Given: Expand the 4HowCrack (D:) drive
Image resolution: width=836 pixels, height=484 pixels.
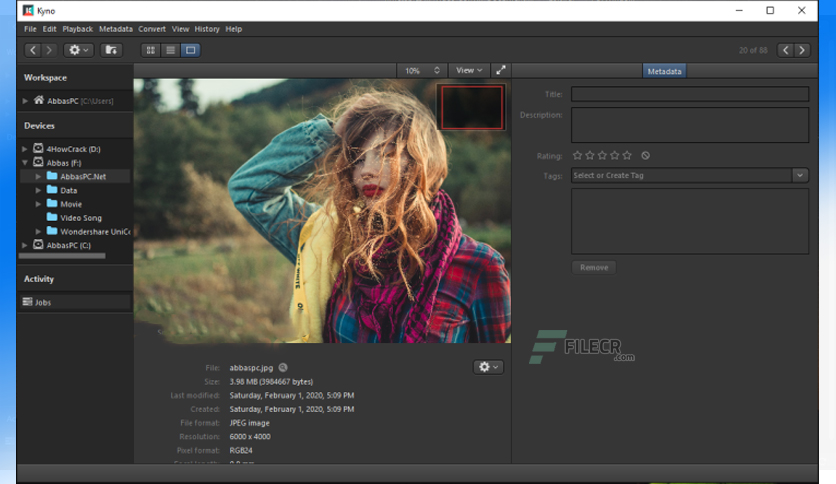Looking at the screenshot, I should point(25,149).
